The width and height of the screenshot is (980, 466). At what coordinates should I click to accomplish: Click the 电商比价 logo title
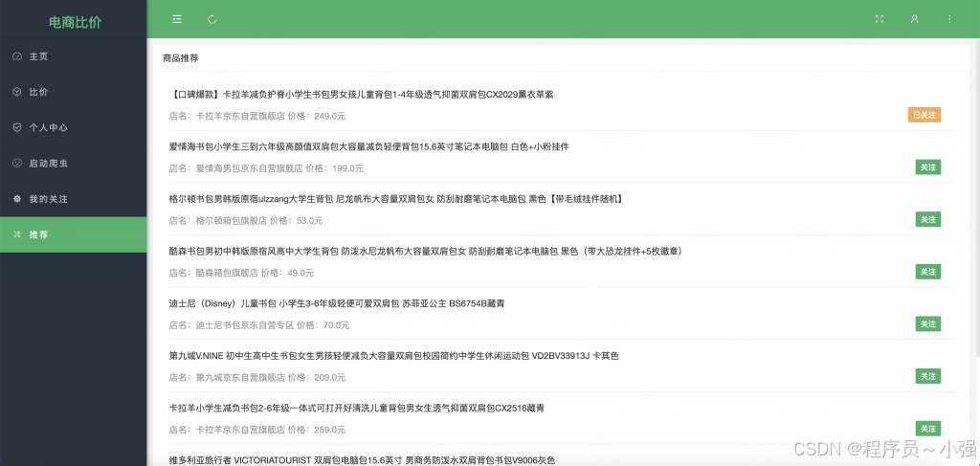click(x=75, y=23)
